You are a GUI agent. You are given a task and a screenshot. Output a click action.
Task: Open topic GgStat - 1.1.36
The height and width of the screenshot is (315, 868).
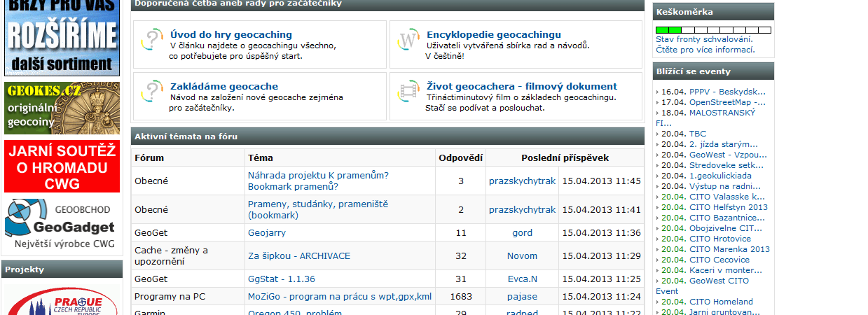(282, 279)
